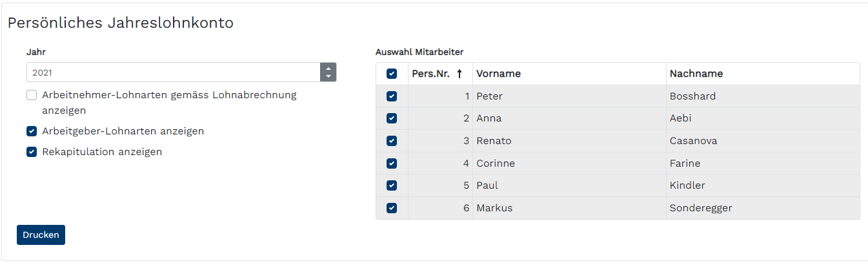The image size is (868, 263).
Task: Uncheck the checkbox for Anna Aebi
Action: click(392, 118)
